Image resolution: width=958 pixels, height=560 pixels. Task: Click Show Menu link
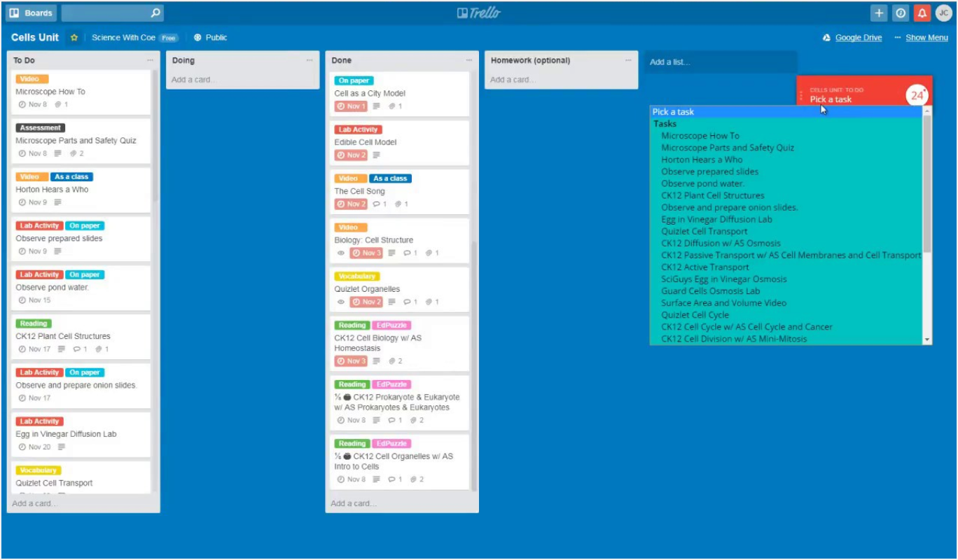point(926,38)
